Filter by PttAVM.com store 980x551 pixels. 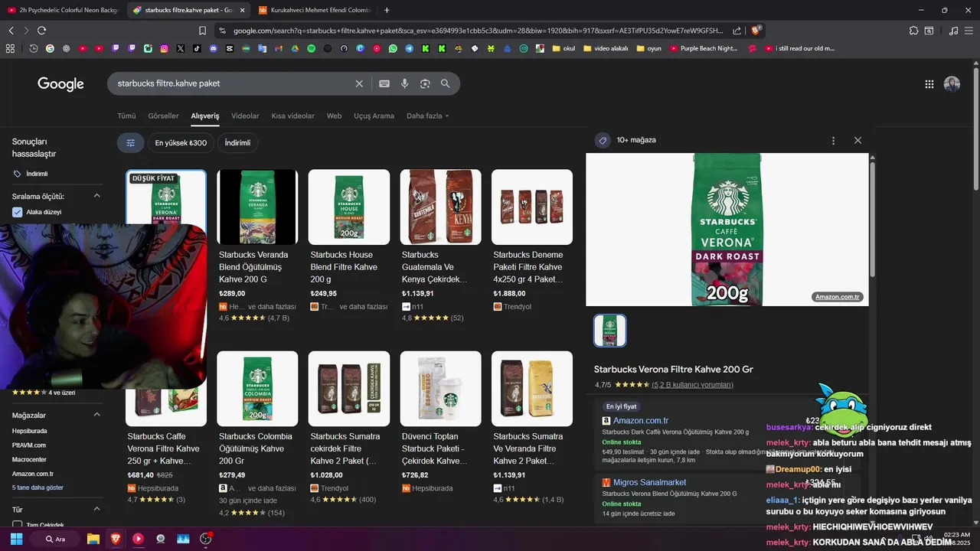[x=29, y=445]
